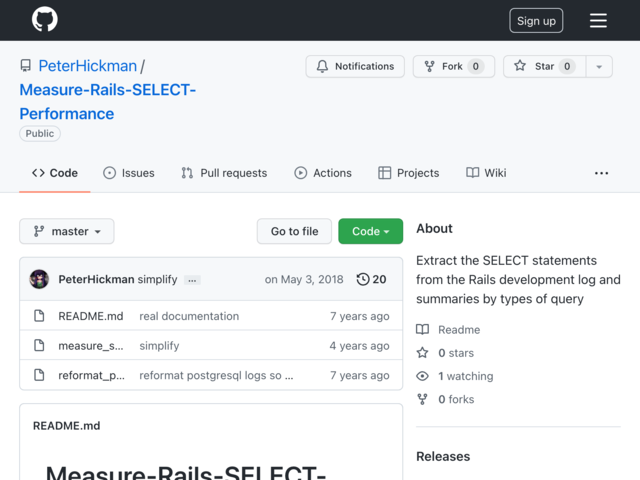Switch to the Wiki tab
This screenshot has width=640, height=480.
coord(486,173)
